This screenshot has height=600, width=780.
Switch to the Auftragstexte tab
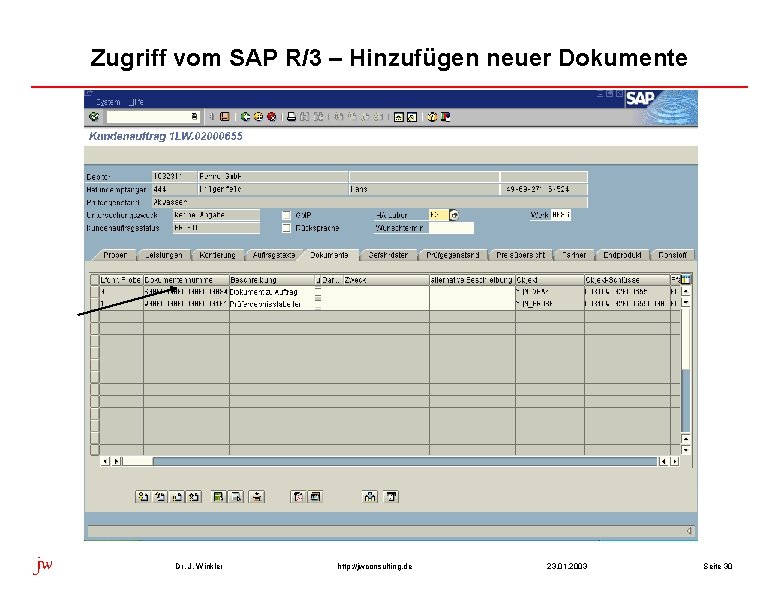coord(274,255)
